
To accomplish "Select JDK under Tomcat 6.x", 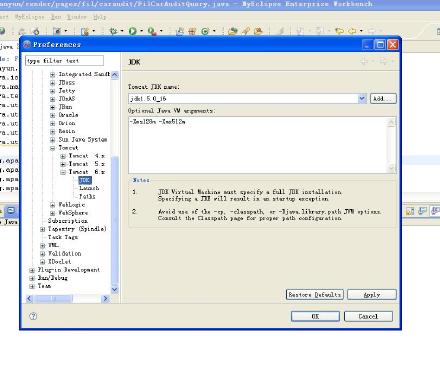I will [x=85, y=180].
